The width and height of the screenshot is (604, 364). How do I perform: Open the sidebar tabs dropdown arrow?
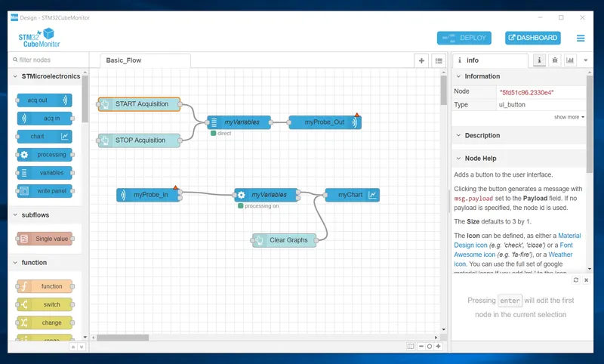click(585, 60)
